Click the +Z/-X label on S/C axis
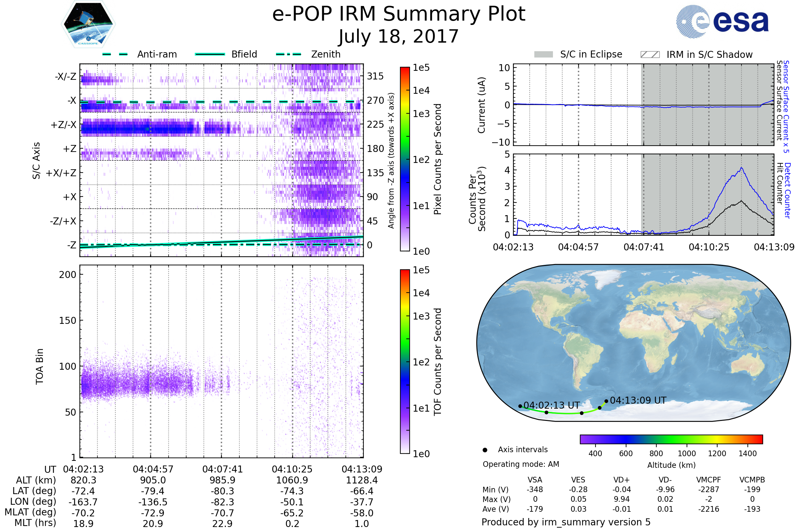Viewport: 798px width, 532px height. [64, 125]
